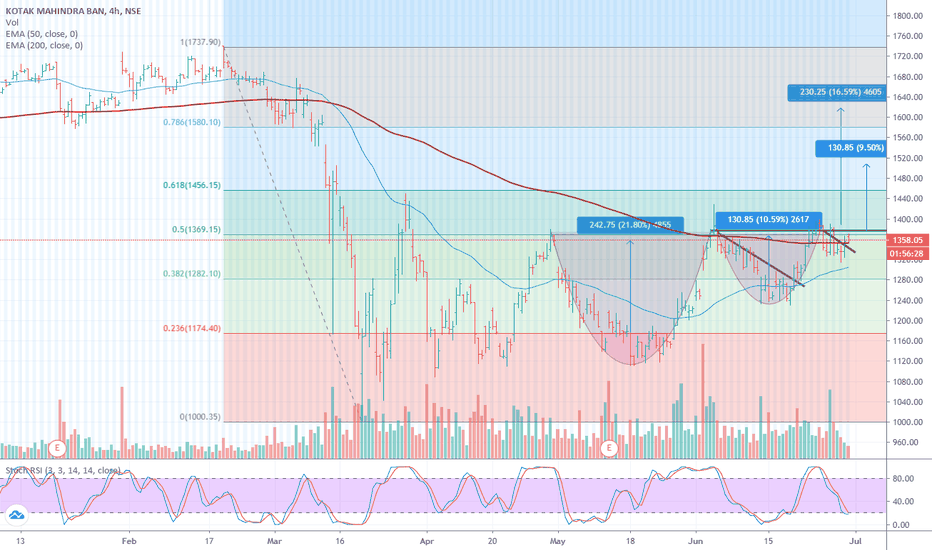Click the 20 date label on time axis
The width and height of the screenshot is (932, 550).
(493, 541)
